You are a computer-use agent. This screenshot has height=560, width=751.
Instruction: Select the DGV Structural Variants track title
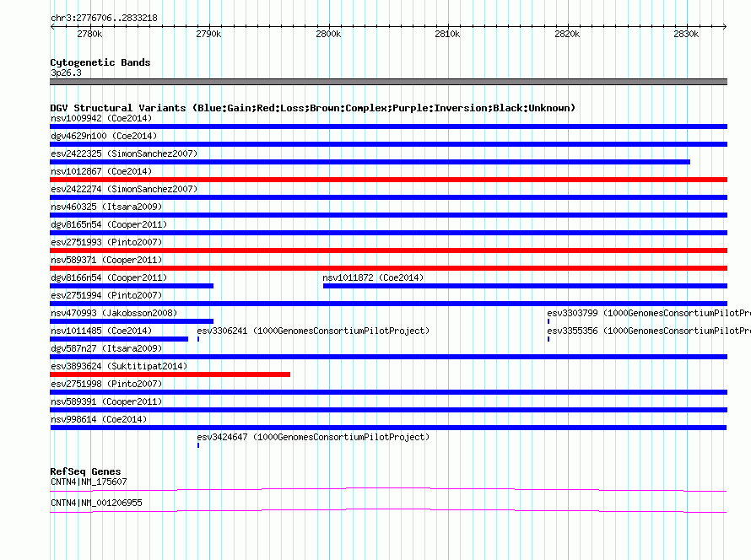click(x=313, y=108)
